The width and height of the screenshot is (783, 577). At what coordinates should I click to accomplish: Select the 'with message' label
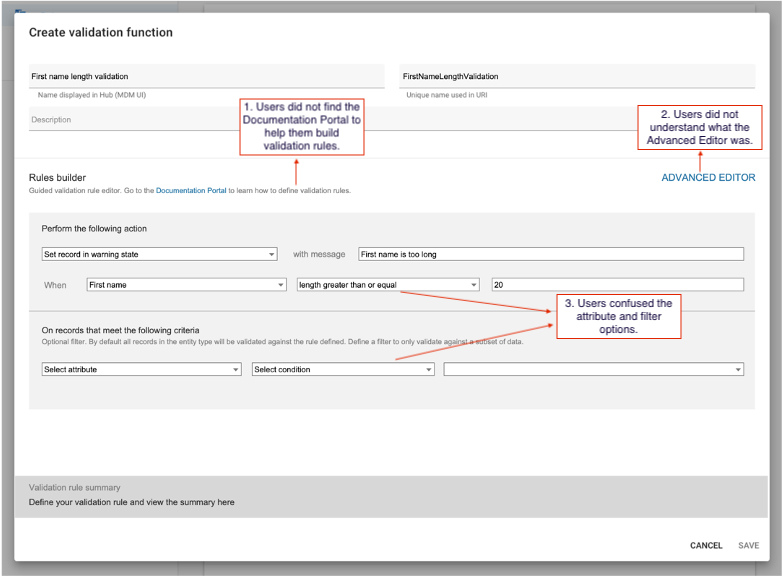click(x=319, y=254)
